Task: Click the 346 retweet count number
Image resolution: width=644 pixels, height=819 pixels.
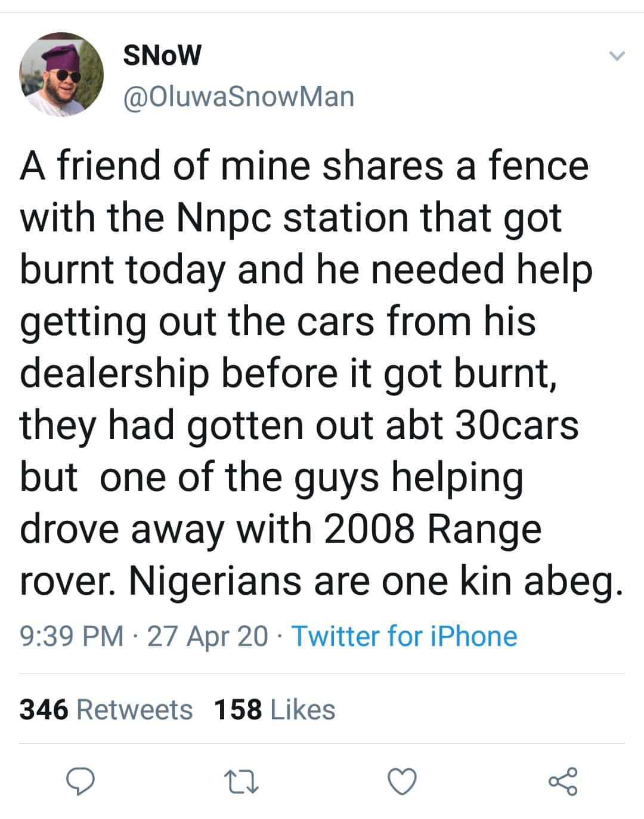Action: tap(44, 710)
